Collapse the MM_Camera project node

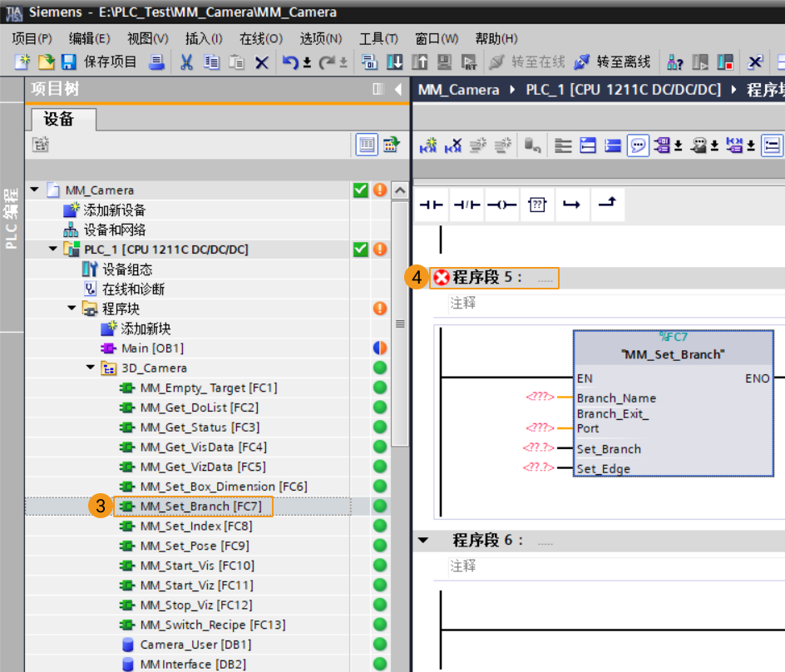point(35,190)
